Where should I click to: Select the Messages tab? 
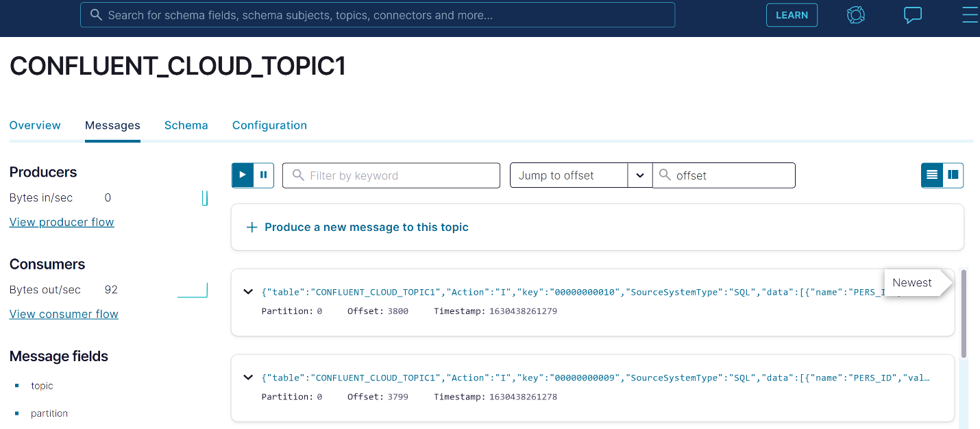pos(112,125)
